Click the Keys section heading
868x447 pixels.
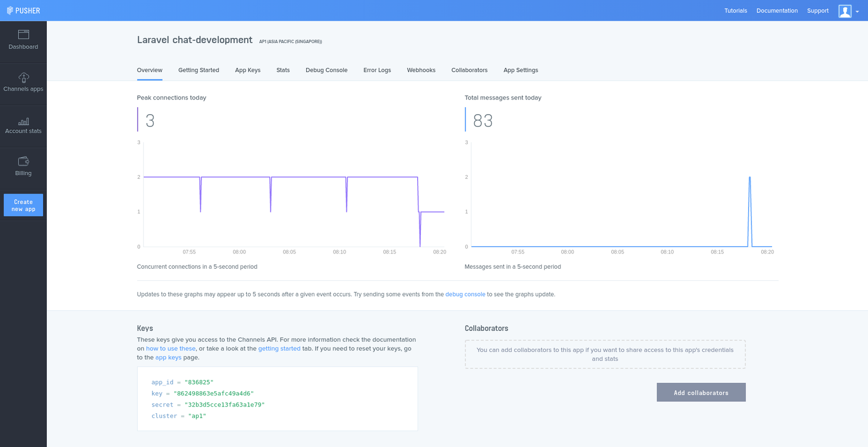[145, 328]
